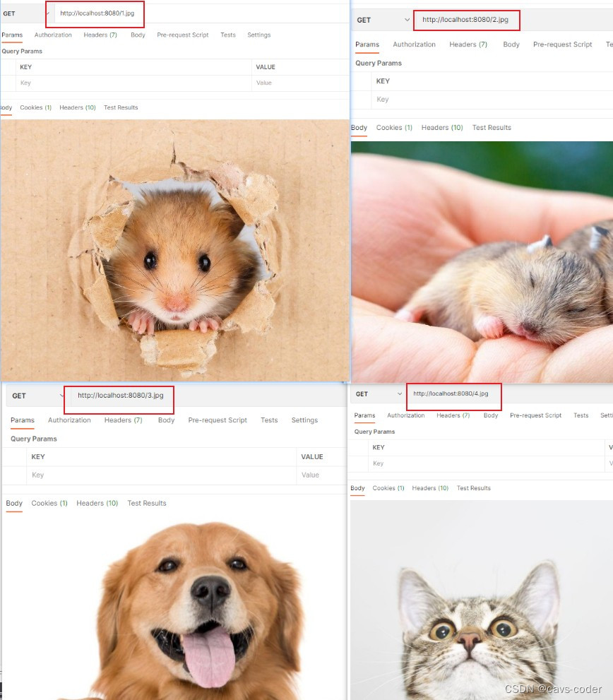Image resolution: width=613 pixels, height=700 pixels.
Task: Open Headers (7) tab in the 1.jpg request
Action: tap(100, 35)
